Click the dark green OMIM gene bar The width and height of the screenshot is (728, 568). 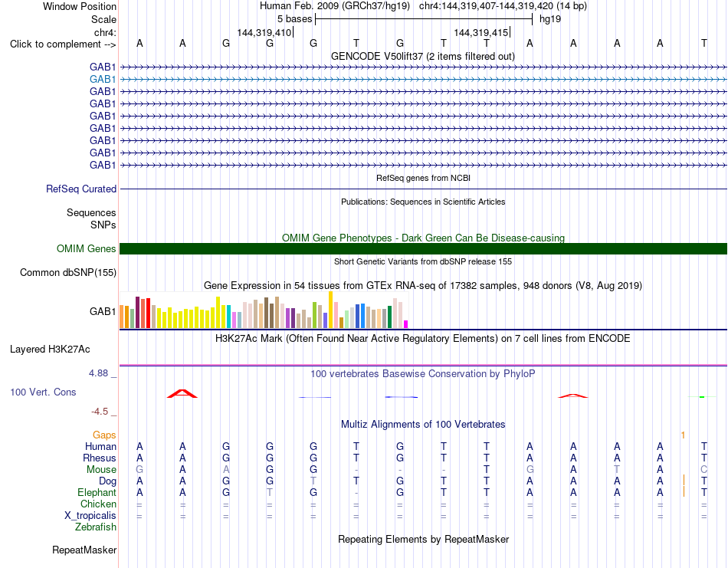(424, 248)
